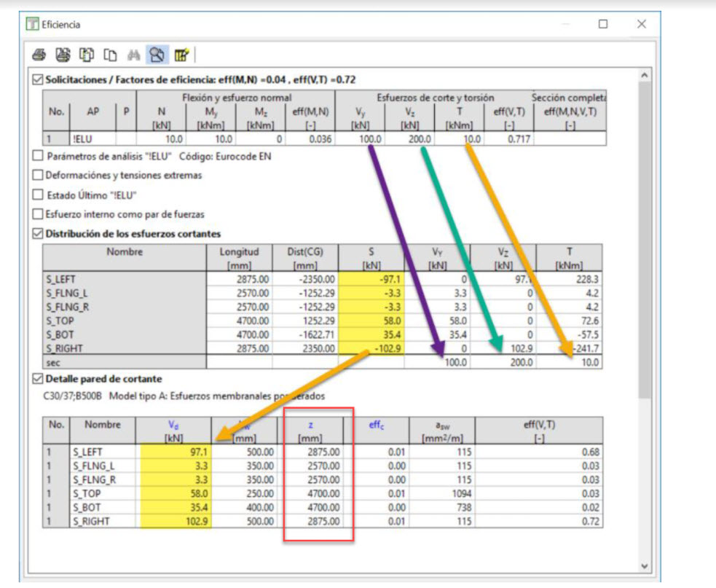716x588 pixels.
Task: Select the S_RIGHT row in Detalle table
Action: 99,522
